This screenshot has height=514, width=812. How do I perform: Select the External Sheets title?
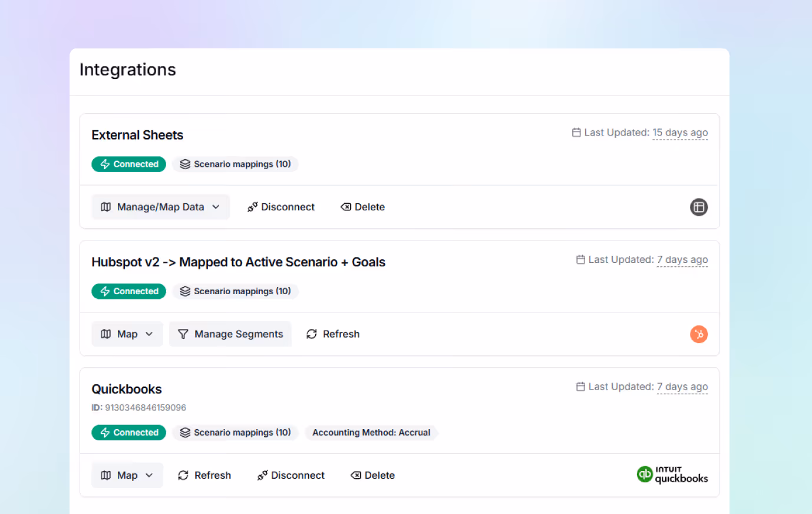tap(137, 135)
